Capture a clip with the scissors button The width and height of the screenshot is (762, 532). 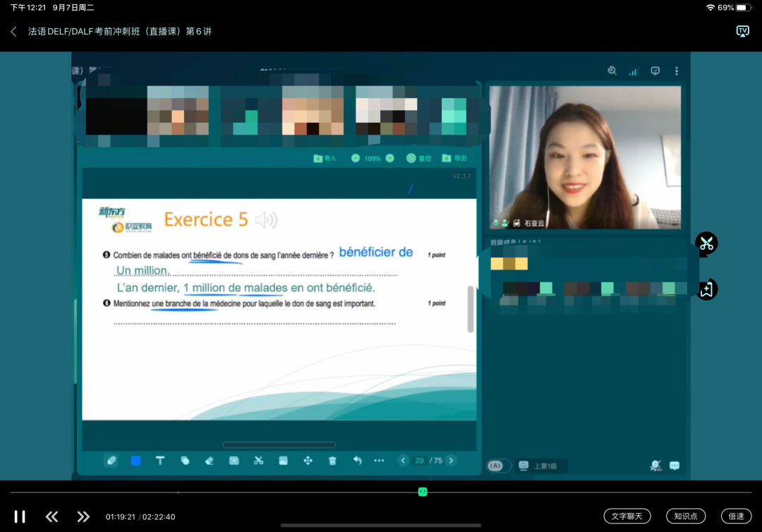click(706, 243)
